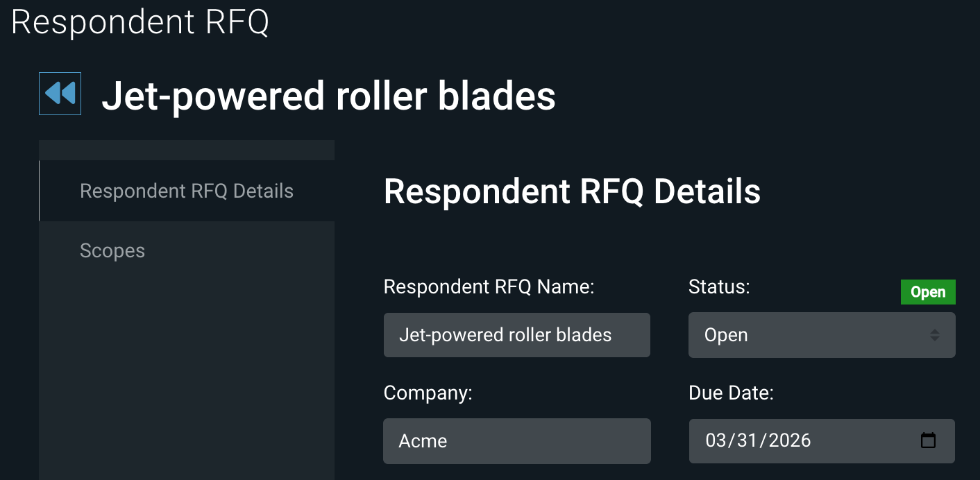The width and height of the screenshot is (980, 480).
Task: Click the Due Date field label
Action: tap(731, 393)
